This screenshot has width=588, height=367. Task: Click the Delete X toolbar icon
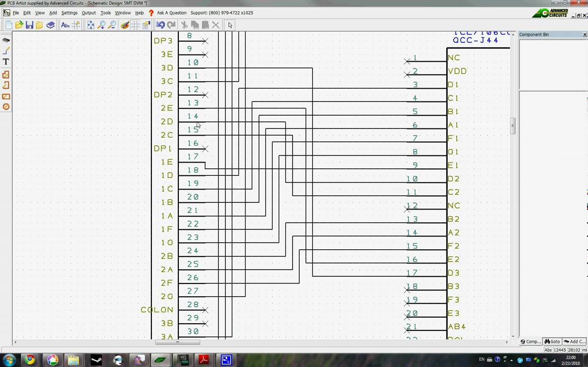[216, 25]
